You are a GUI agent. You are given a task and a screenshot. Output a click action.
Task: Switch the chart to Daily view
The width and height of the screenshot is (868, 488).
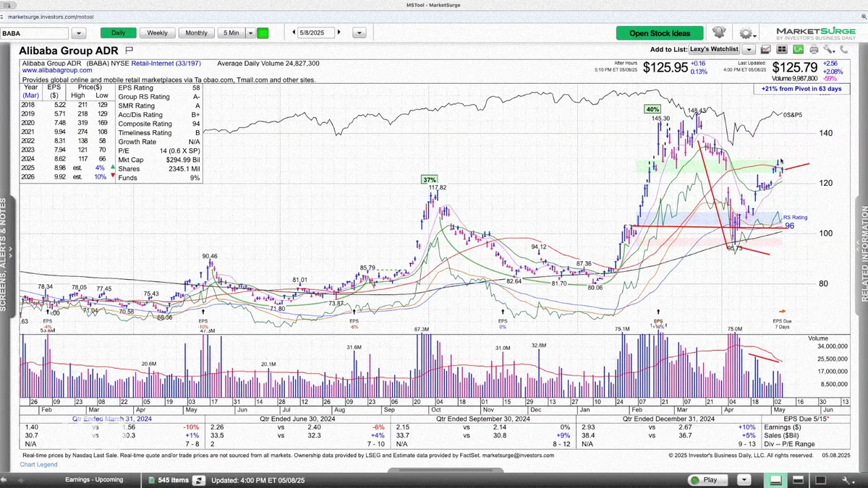coord(118,33)
